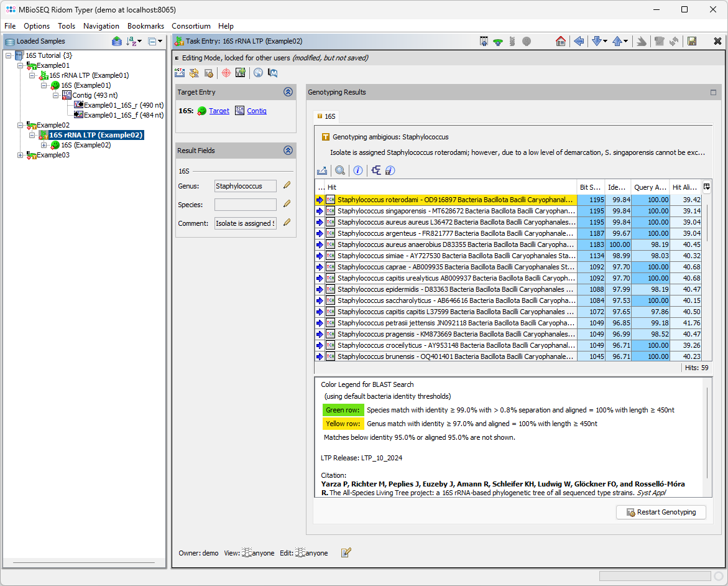This screenshot has width=728, height=586.
Task: Collapse the Result Fields panel
Action: click(x=288, y=151)
